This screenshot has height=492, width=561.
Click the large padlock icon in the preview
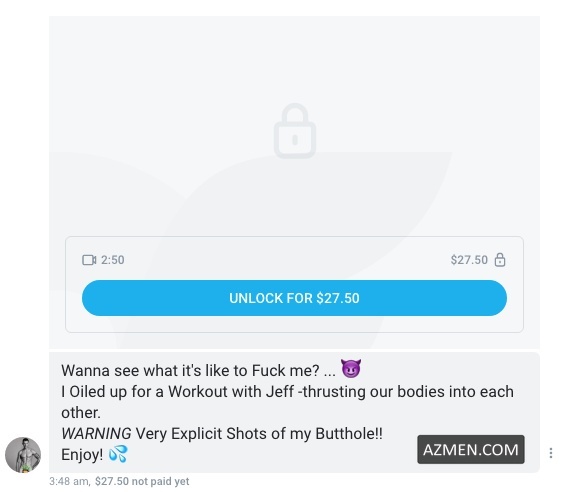[295, 131]
